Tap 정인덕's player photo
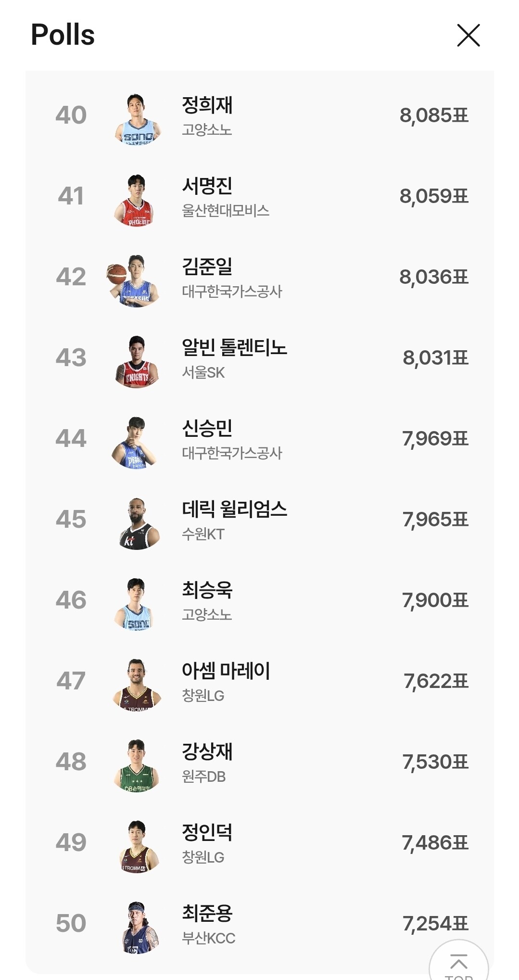The image size is (519, 980). [138, 847]
